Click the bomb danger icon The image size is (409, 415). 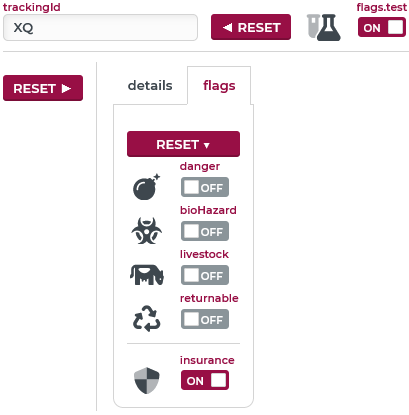pos(146,187)
